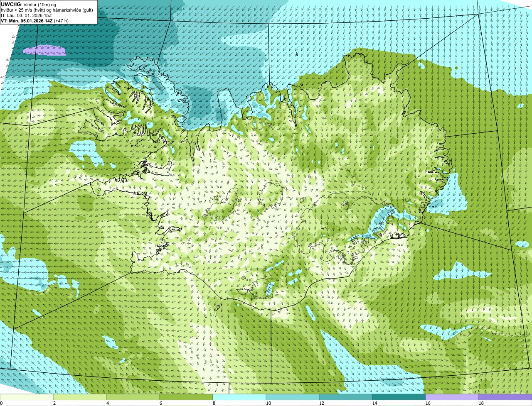The width and height of the screenshot is (532, 406).
Task: Click the "2" label on the color scale
Action: (54, 403)
